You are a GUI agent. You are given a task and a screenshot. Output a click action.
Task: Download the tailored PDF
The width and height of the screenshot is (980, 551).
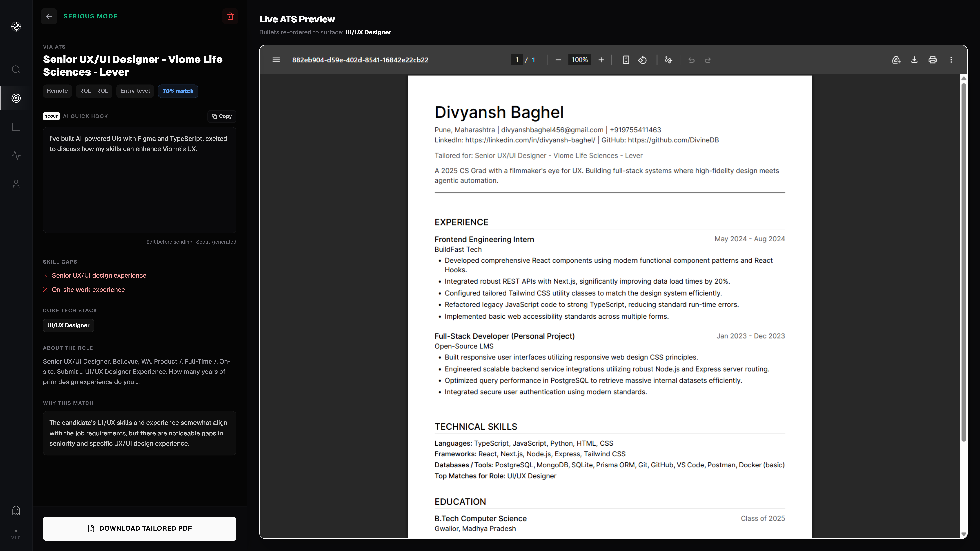click(x=140, y=529)
